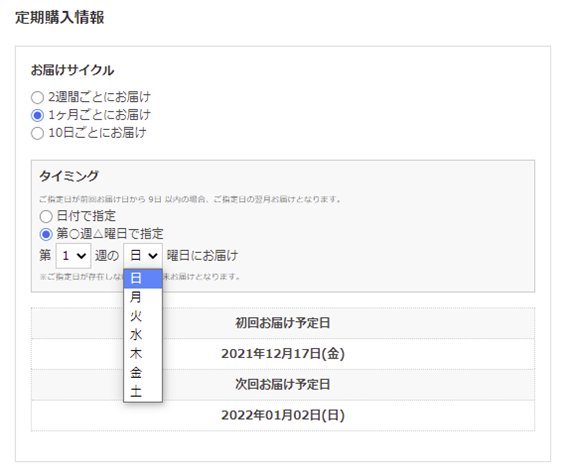Select 木 in the weekday list
567x473 pixels.
[x=143, y=354]
